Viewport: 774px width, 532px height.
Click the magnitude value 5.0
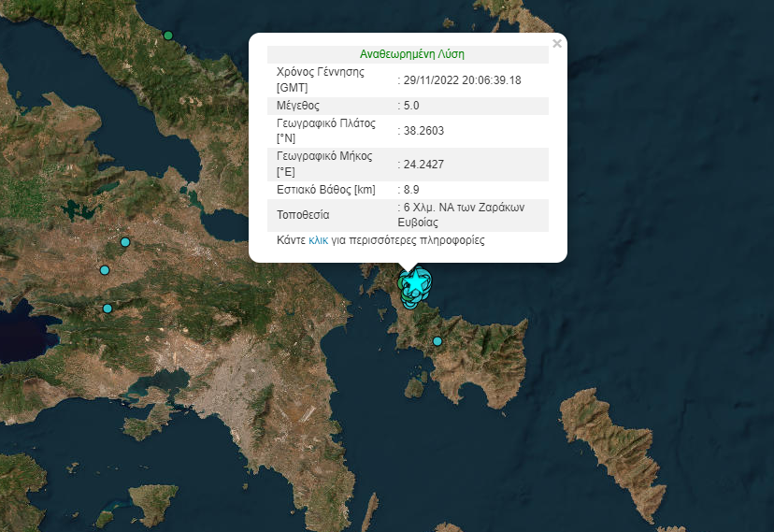point(410,106)
